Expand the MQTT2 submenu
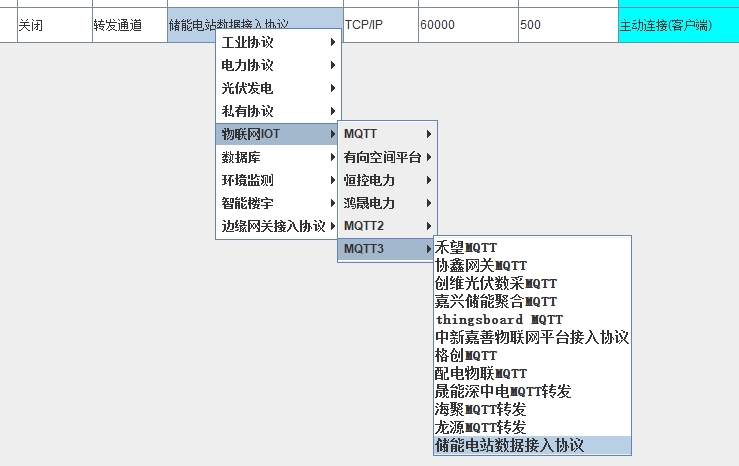Screen dimensions: 739x466 (387, 226)
